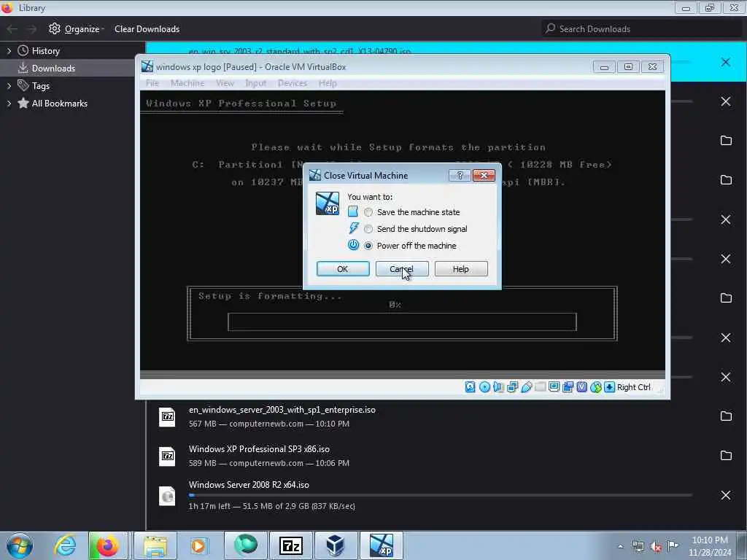Screen dimensions: 747x560
Task: Click Windows Server 2008 R2 download progress bar
Action: pos(440,495)
